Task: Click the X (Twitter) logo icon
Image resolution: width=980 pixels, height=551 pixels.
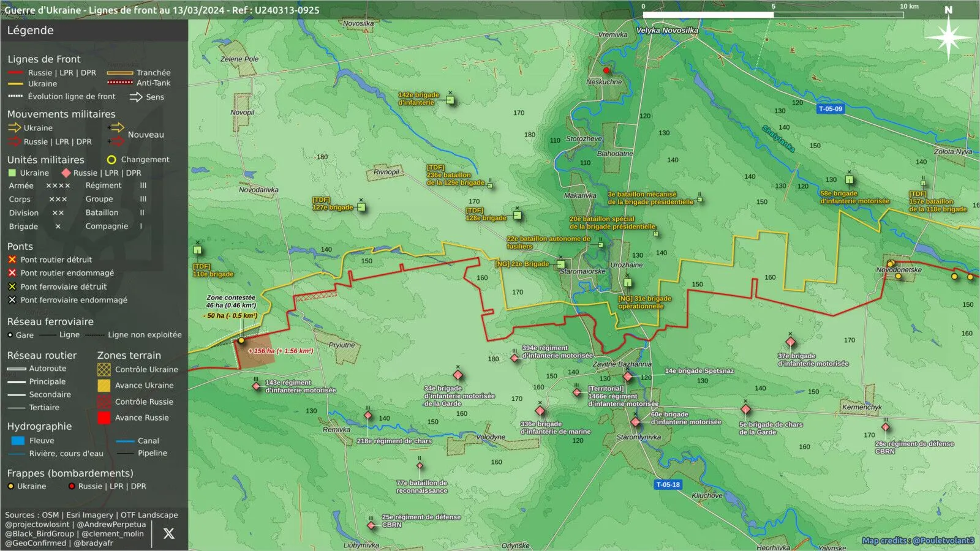Action: (169, 533)
